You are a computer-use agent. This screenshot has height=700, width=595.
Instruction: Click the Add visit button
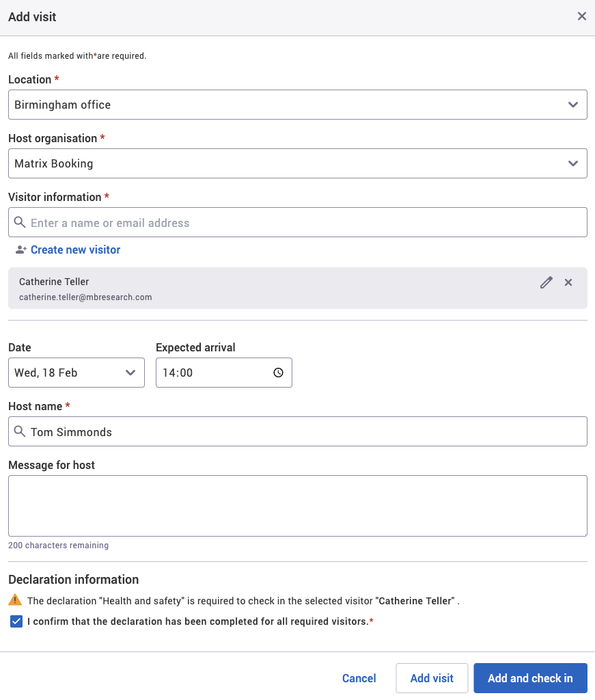[432, 678]
